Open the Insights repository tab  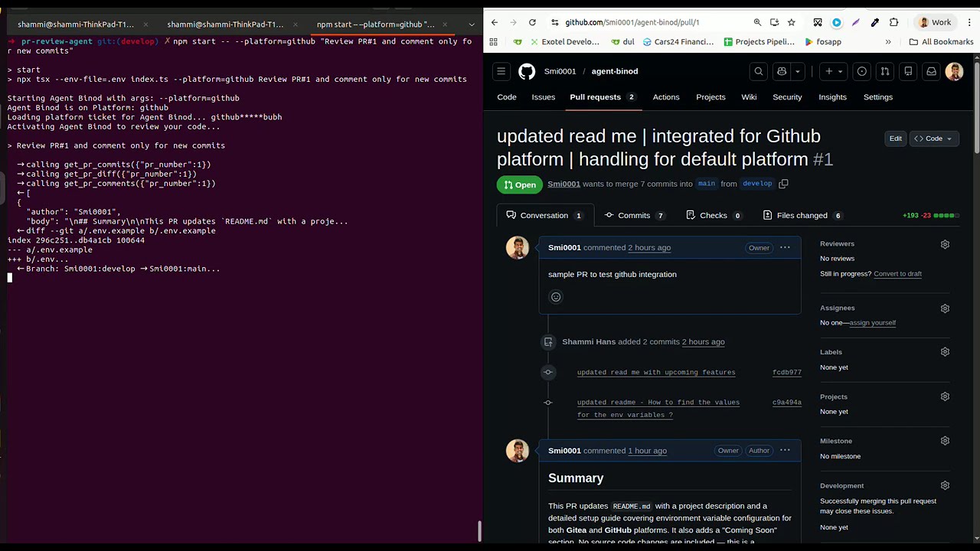832,97
